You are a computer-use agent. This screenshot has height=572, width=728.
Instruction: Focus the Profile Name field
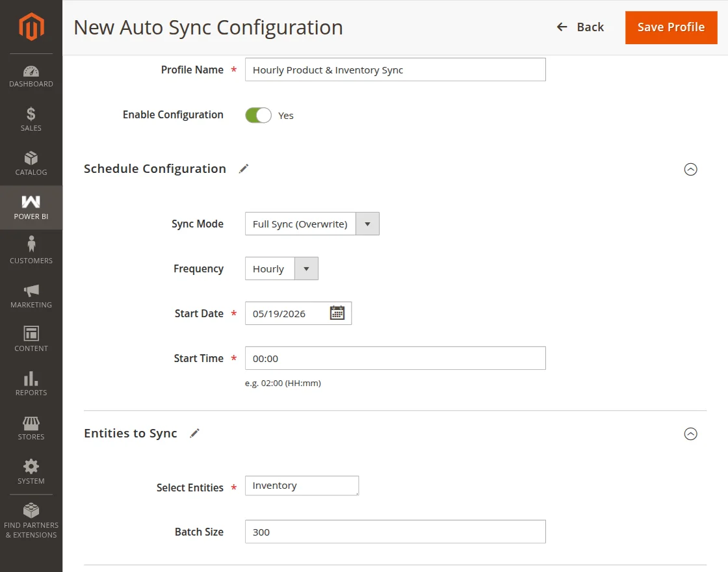(395, 70)
